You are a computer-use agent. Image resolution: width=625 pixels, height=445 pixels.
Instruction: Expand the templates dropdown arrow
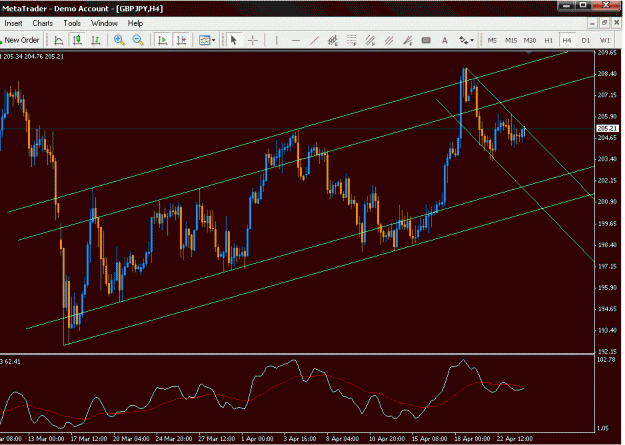(x=214, y=40)
